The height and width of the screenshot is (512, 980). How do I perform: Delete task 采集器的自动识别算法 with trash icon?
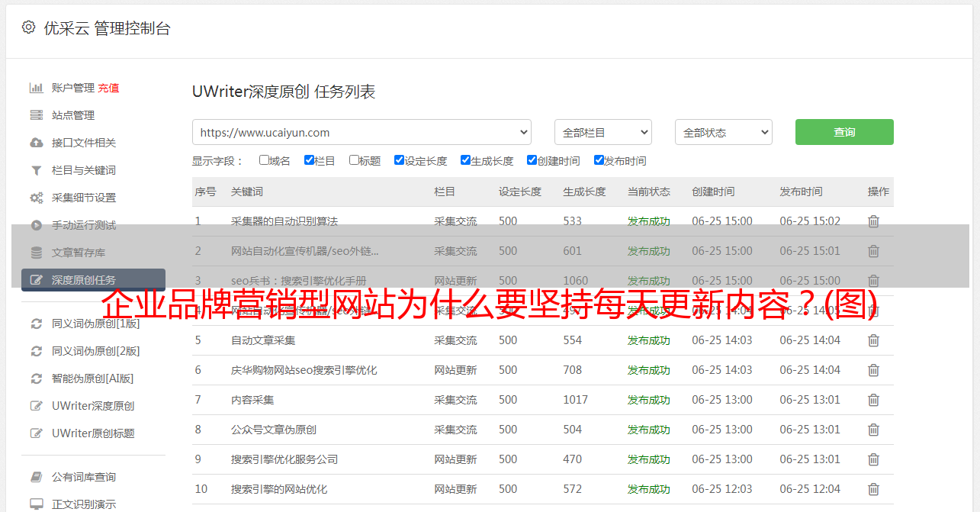[x=873, y=221]
